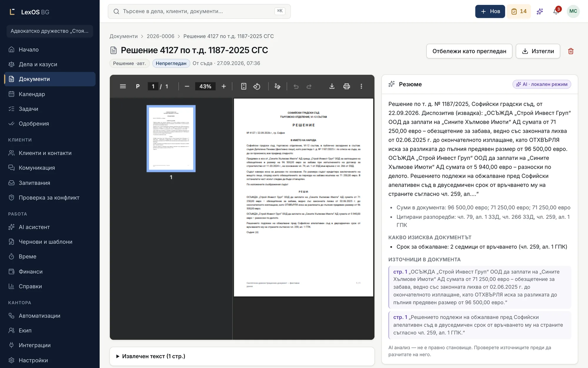The image size is (588, 368).
Task: Click Отбележи като прегледан button
Action: point(469,51)
